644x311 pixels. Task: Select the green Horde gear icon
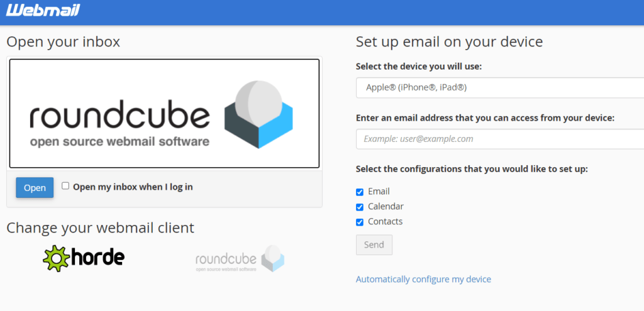tap(57, 258)
